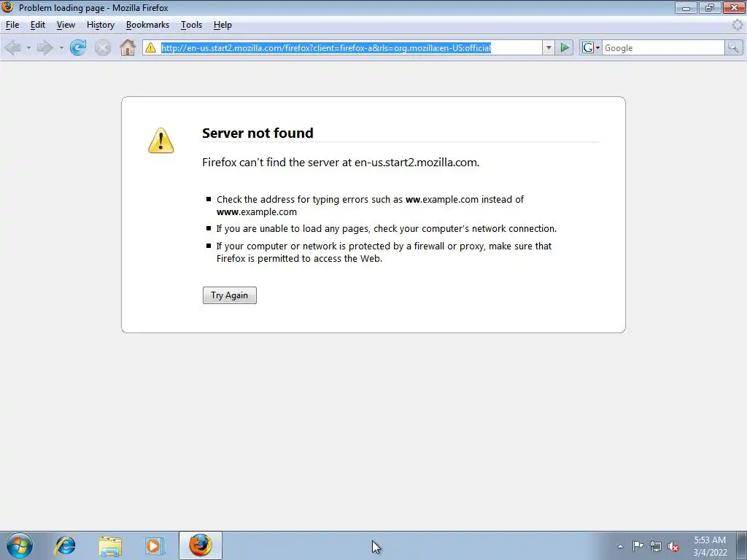Click the Google search box
The height and width of the screenshot is (560, 747).
tap(663, 47)
